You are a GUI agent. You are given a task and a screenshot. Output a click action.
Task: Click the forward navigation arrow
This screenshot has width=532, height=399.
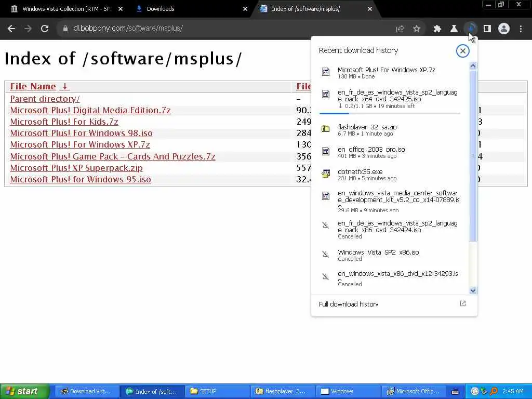point(28,29)
